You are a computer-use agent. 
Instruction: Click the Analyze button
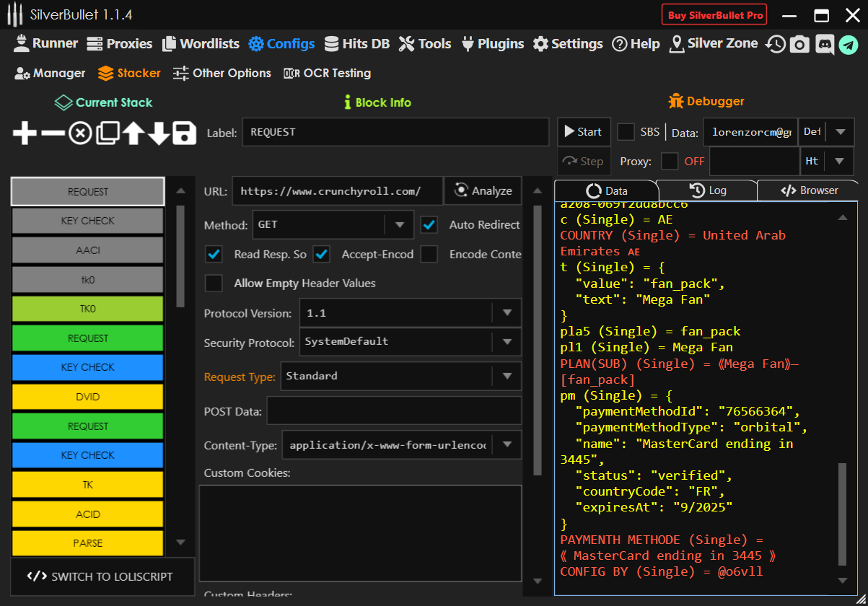point(483,190)
